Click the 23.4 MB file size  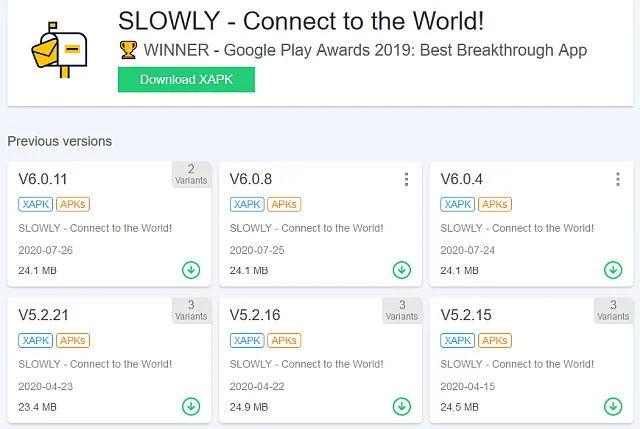pos(37,407)
